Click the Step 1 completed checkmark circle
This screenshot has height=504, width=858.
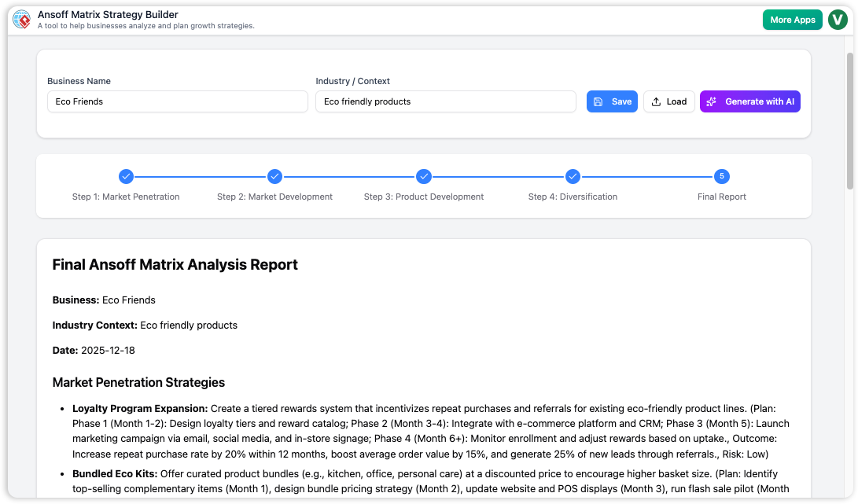[126, 176]
